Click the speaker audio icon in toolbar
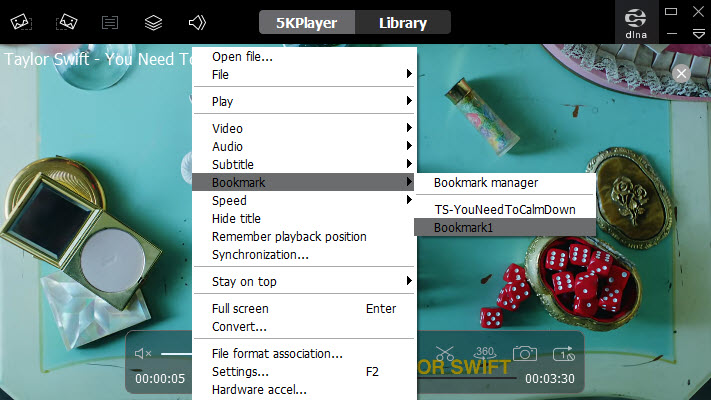711x400 pixels. (x=197, y=22)
